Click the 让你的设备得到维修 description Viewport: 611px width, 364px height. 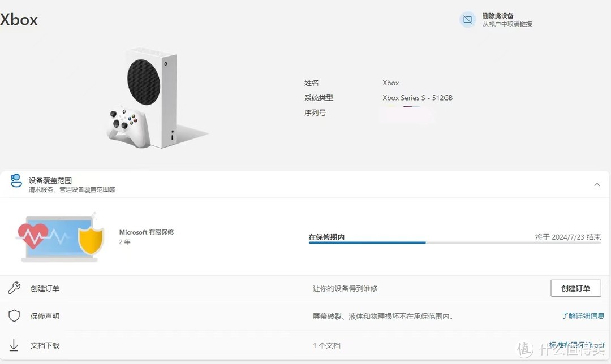click(345, 288)
